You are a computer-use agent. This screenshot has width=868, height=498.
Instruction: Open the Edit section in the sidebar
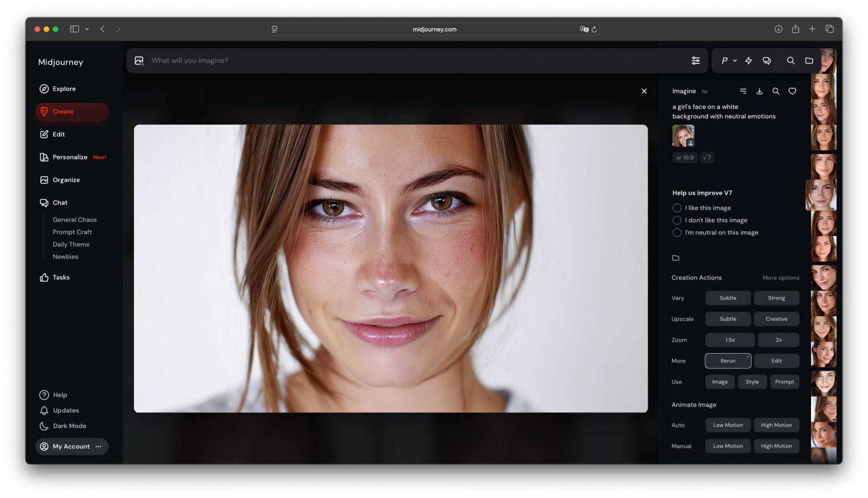click(52, 135)
